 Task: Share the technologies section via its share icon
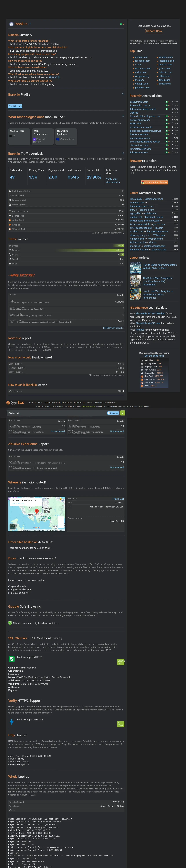123,116
